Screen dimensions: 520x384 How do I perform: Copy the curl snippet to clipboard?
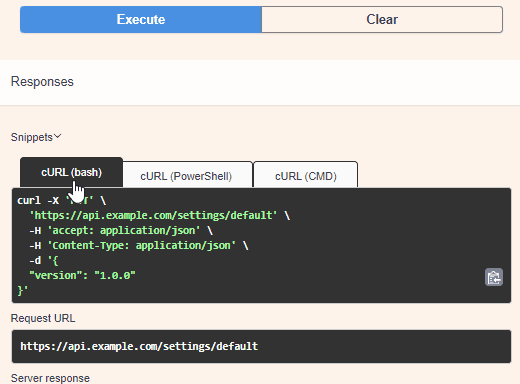coord(494,277)
